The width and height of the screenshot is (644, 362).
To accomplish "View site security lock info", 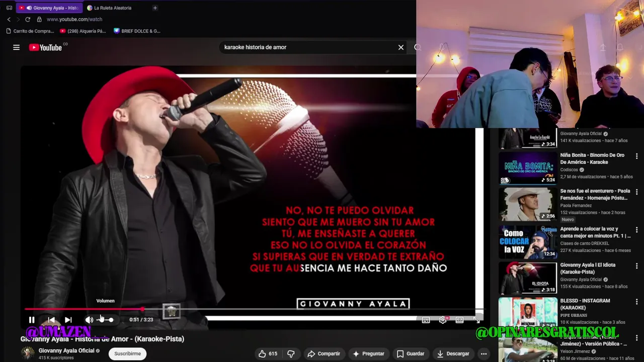I will (x=39, y=19).
